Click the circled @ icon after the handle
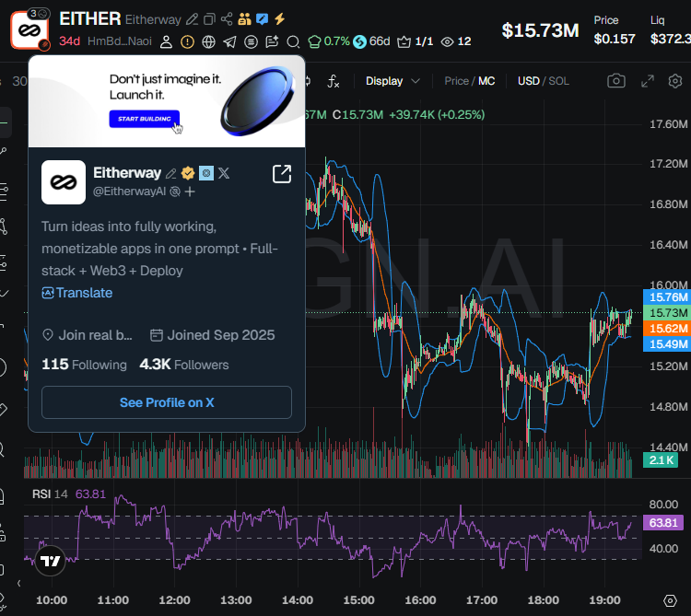Viewport: 691px width, 616px height. coord(175,192)
